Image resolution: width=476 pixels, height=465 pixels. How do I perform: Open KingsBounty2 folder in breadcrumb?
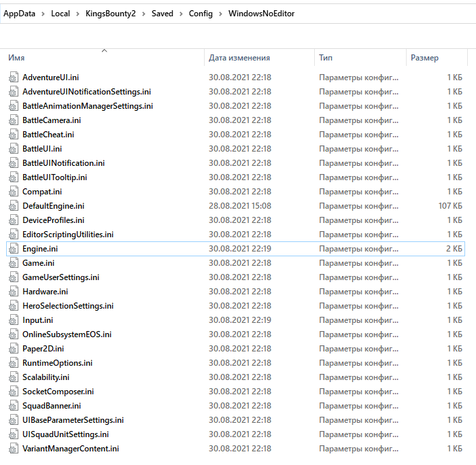pyautogui.click(x=110, y=14)
